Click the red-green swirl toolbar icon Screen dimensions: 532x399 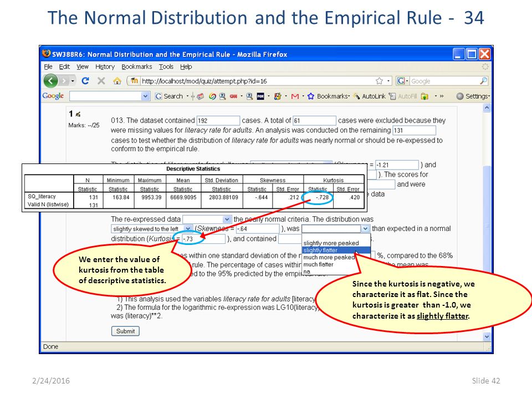212,96
